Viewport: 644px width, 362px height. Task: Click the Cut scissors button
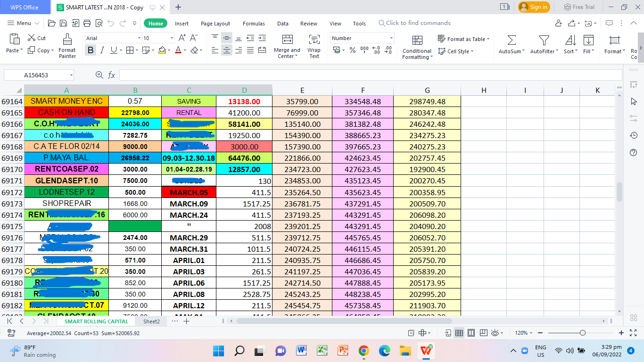[37, 38]
